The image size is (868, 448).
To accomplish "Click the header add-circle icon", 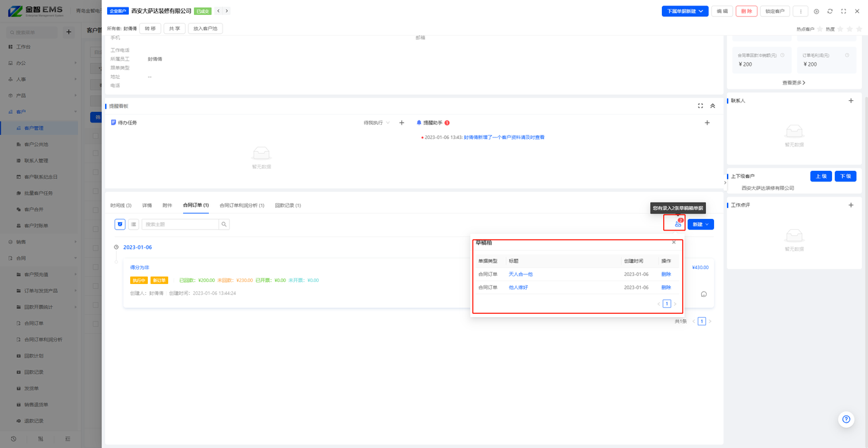I will [x=816, y=12].
